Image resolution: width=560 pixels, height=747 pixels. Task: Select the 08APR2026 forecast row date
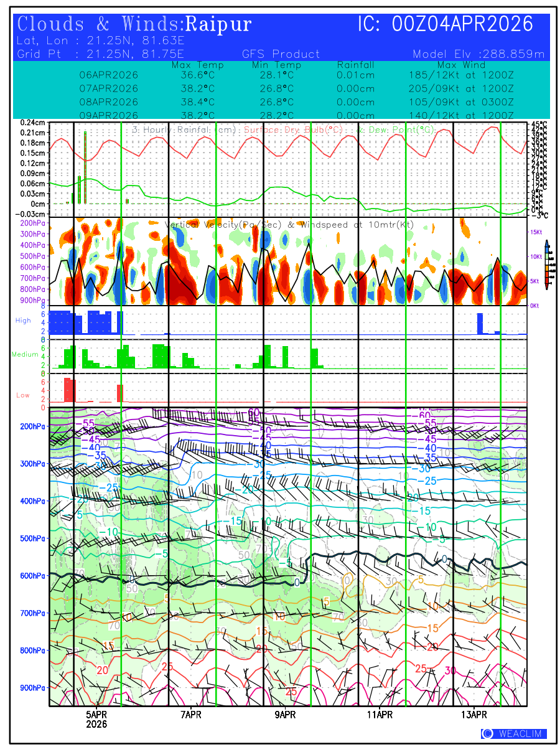[x=109, y=102]
